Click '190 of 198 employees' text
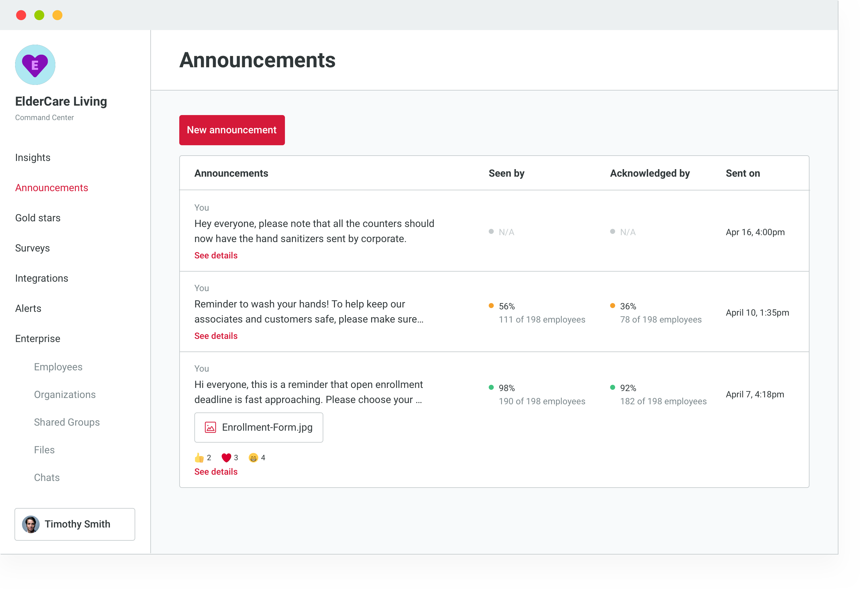This screenshot has height=591, width=868. pyautogui.click(x=542, y=401)
